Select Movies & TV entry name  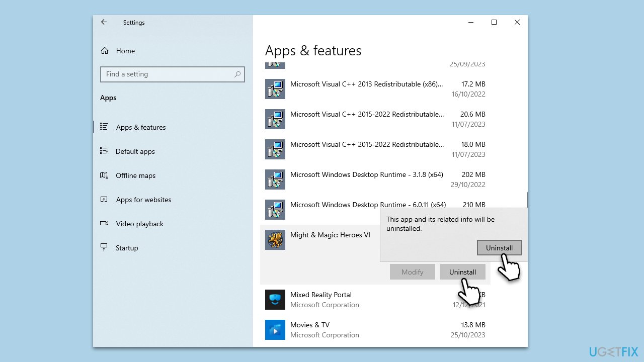[x=310, y=325]
